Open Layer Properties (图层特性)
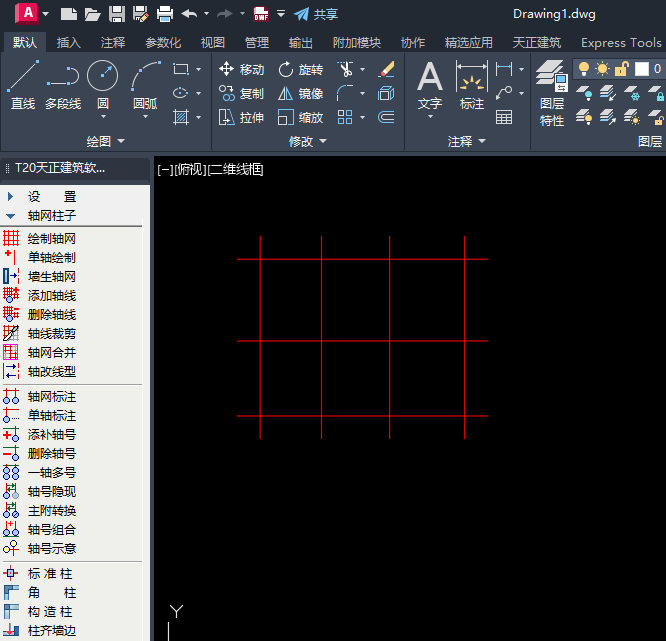 [x=552, y=93]
